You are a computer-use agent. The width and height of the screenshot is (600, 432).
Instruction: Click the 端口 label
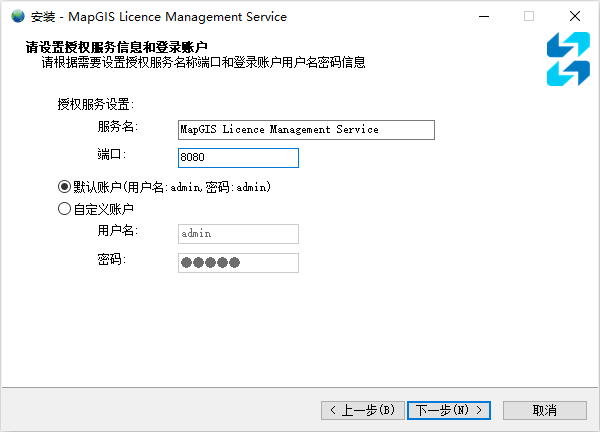click(x=109, y=154)
